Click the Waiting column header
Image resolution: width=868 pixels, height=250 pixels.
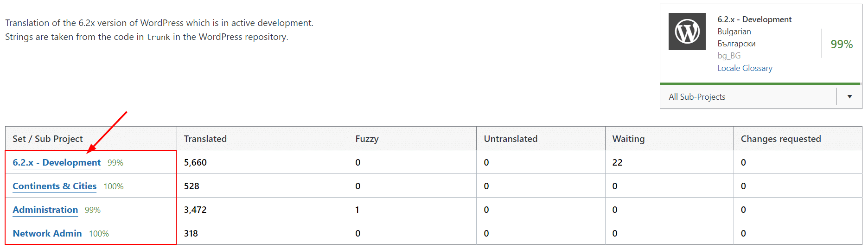(628, 139)
